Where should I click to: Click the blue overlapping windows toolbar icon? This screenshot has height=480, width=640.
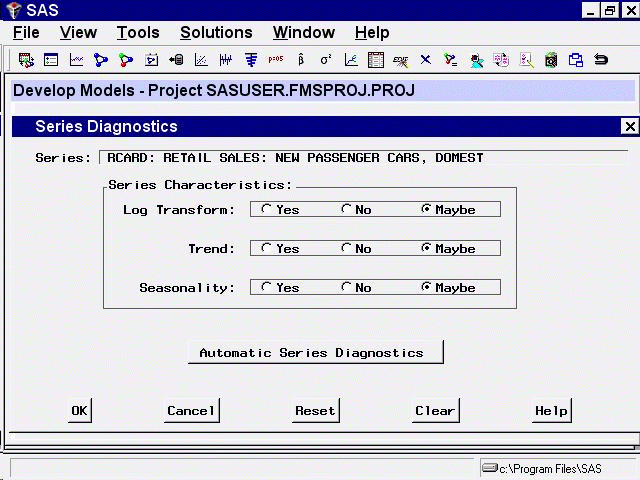(576, 60)
